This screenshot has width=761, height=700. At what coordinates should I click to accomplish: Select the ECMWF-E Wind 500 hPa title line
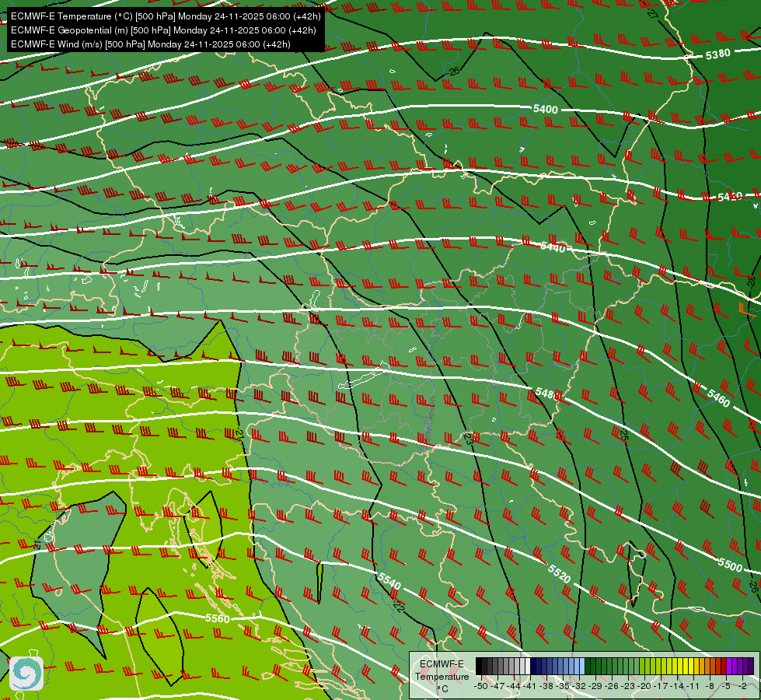coord(151,44)
